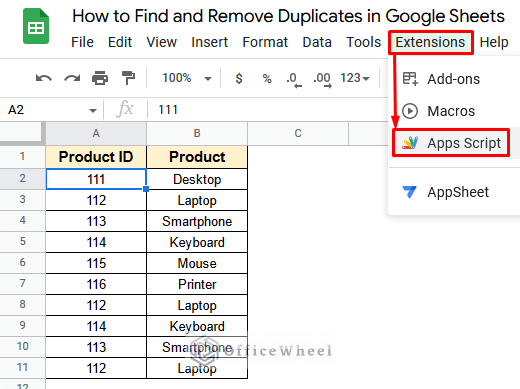The height and width of the screenshot is (389, 520).
Task: Select column A header
Action: 96,133
